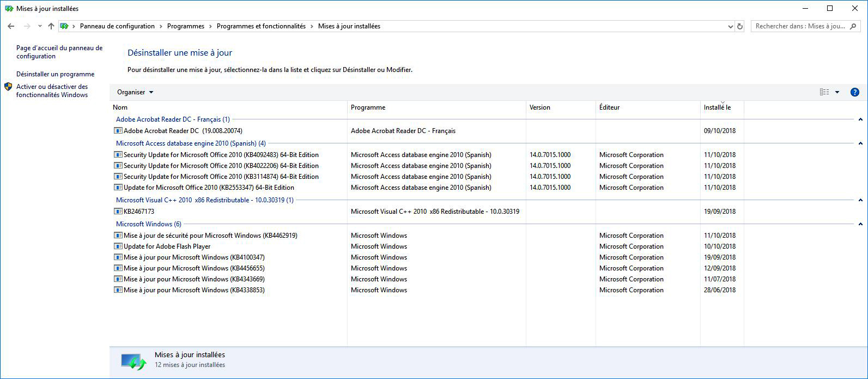Image resolution: width=868 pixels, height=379 pixels.
Task: Click 'Microsoft Visual C++ 2010 x86 Redistributable (1)' group header
Action: point(205,200)
